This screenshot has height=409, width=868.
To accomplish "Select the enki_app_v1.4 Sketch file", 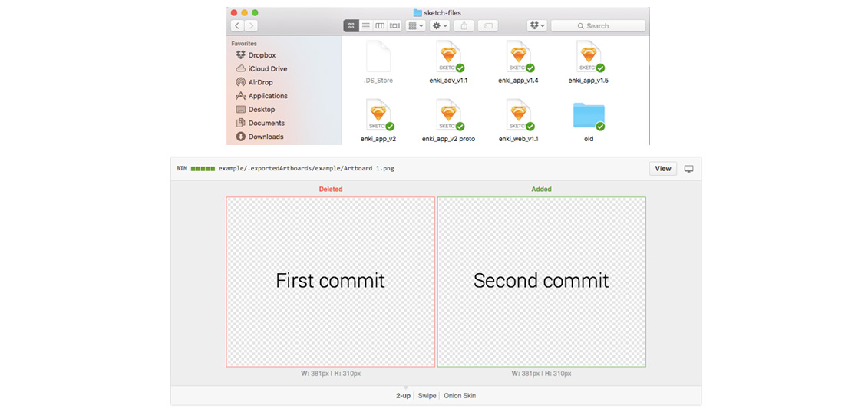I will (x=519, y=56).
